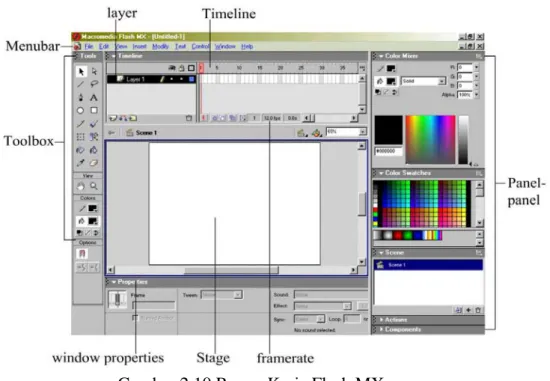The height and width of the screenshot is (381, 550).
Task: Choose the Pencil tool
Action: click(81, 123)
